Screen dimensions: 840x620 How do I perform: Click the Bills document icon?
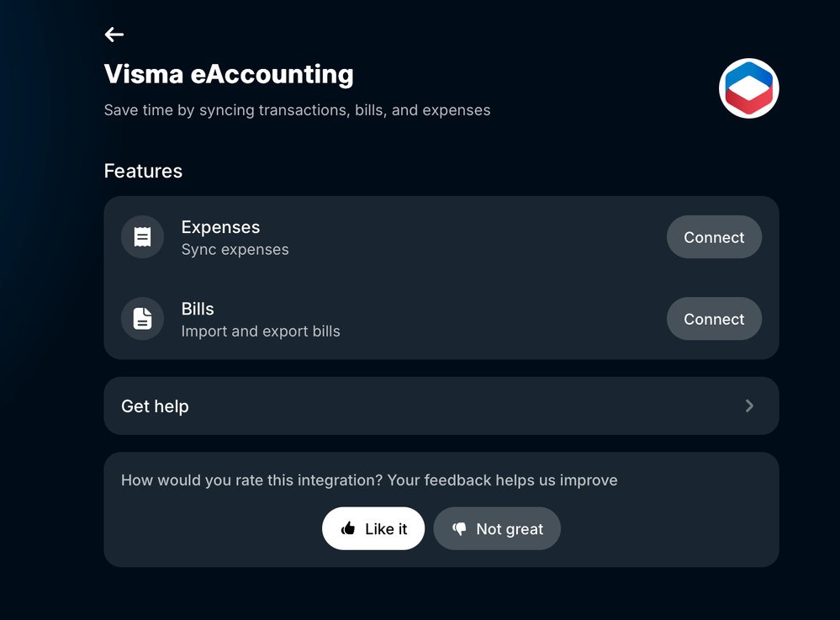(143, 319)
